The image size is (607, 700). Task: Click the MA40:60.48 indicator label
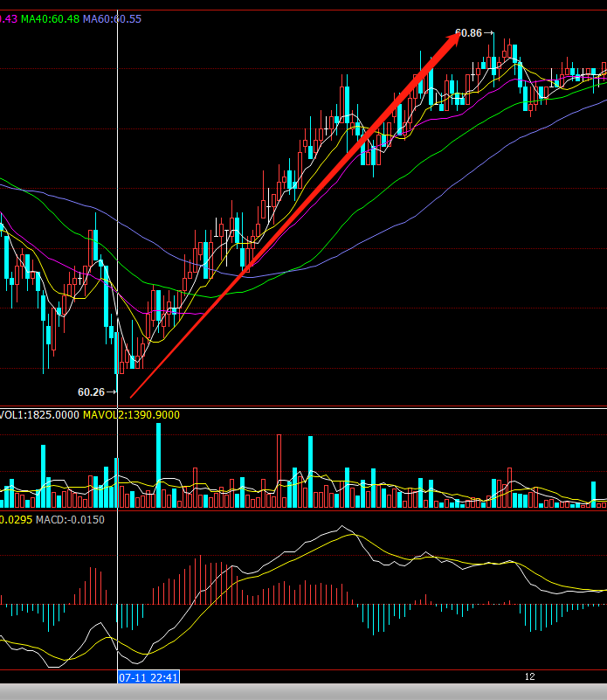pyautogui.click(x=50, y=18)
